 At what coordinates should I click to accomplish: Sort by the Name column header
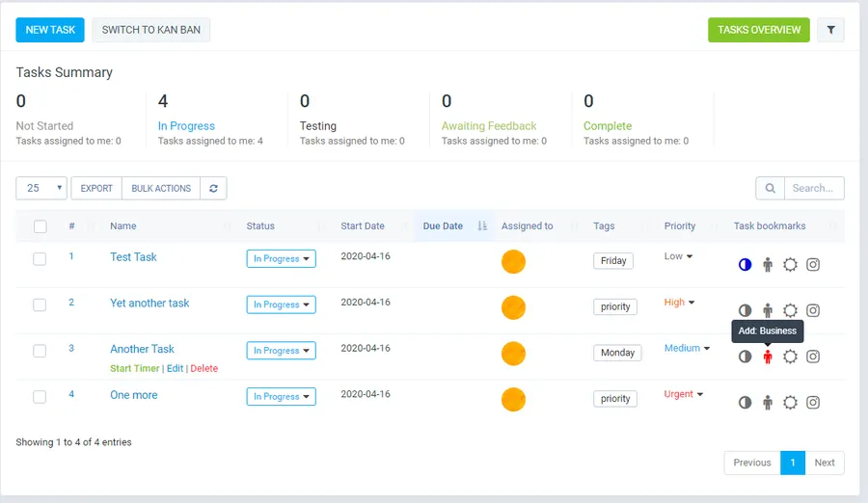122,225
